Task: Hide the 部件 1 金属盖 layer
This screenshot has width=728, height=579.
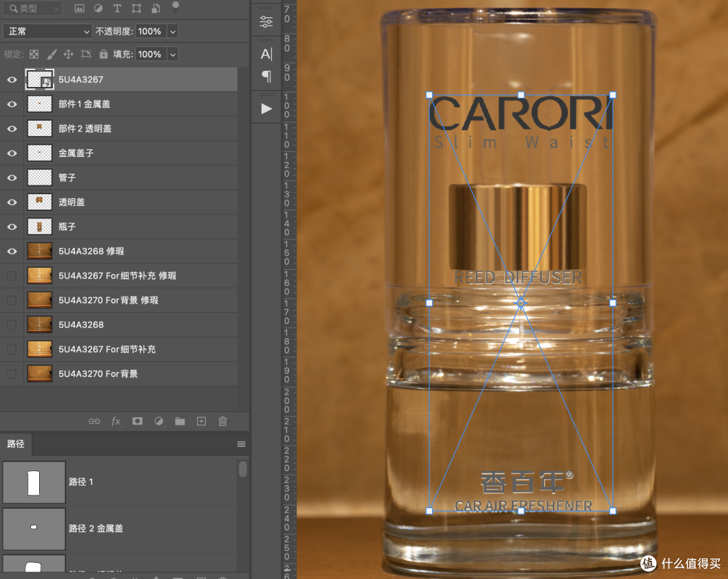Action: [x=12, y=104]
